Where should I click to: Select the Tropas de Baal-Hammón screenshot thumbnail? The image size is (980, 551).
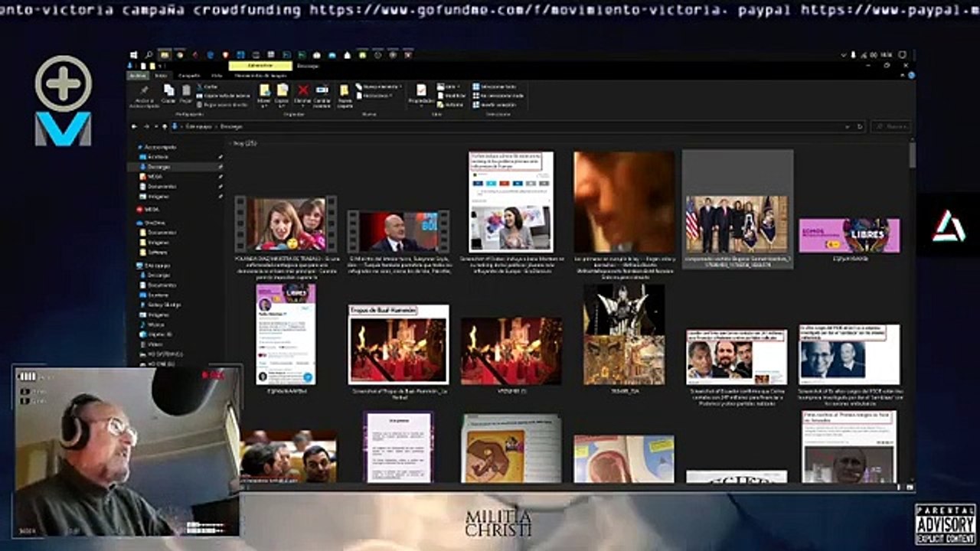[x=398, y=344]
